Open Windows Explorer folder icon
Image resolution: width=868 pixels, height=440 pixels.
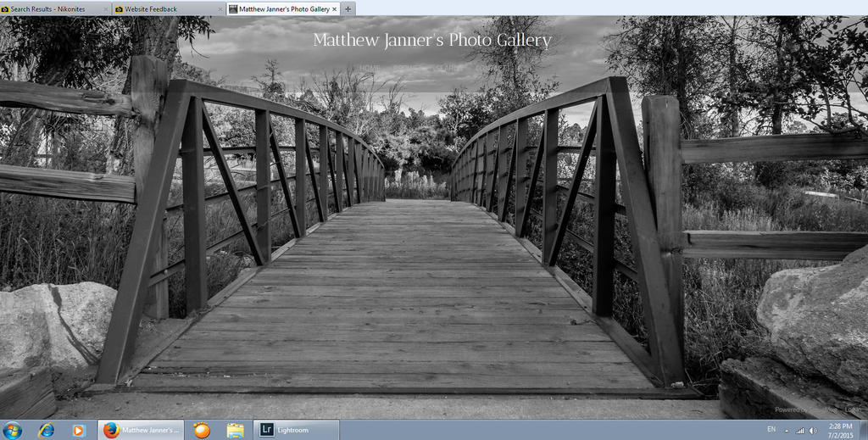(235, 430)
